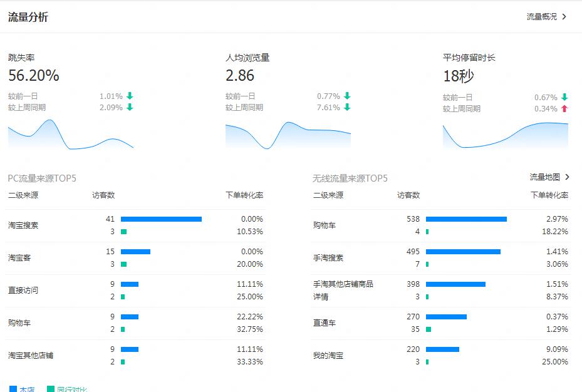Click the 18.22% conversion rate value
582x392 pixels.
(555, 232)
